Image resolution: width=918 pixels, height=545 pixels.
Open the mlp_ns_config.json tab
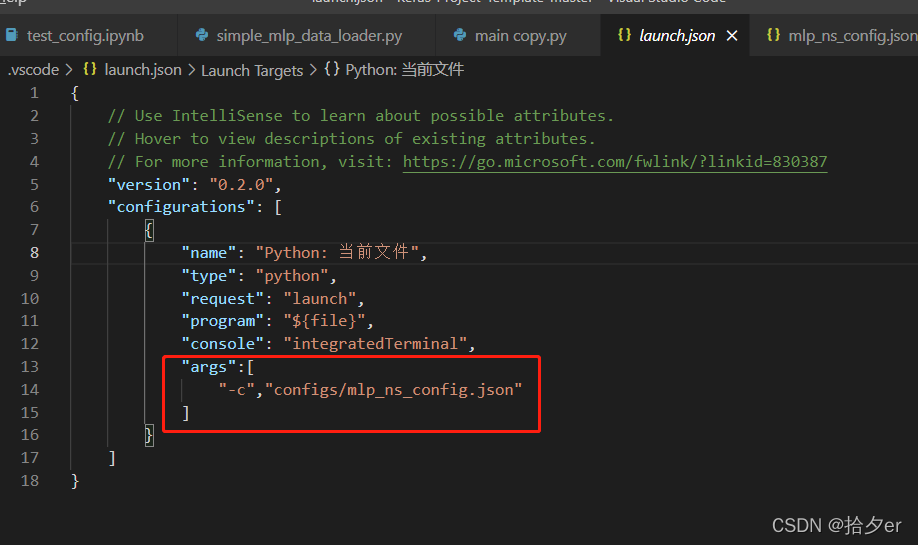click(x=852, y=36)
